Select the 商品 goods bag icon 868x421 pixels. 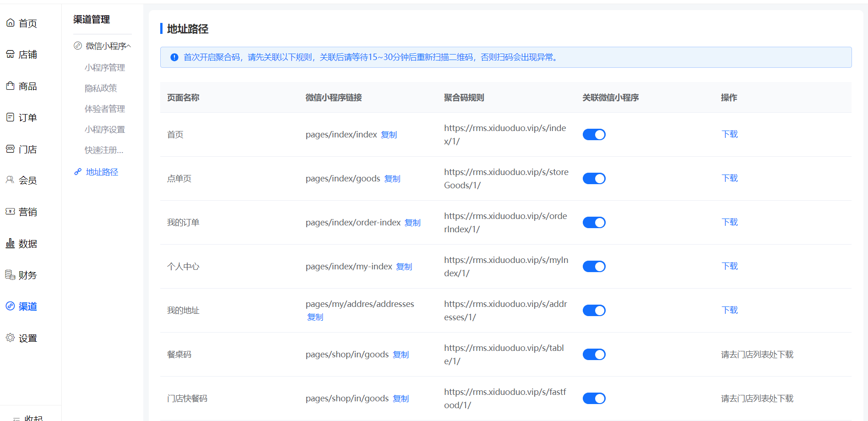tap(10, 86)
